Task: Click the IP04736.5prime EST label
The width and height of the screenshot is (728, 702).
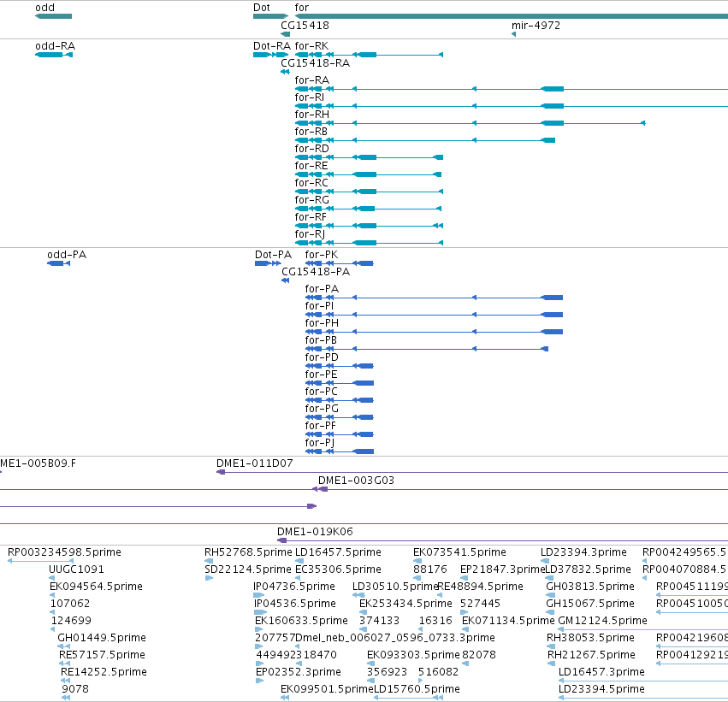Action: [294, 587]
